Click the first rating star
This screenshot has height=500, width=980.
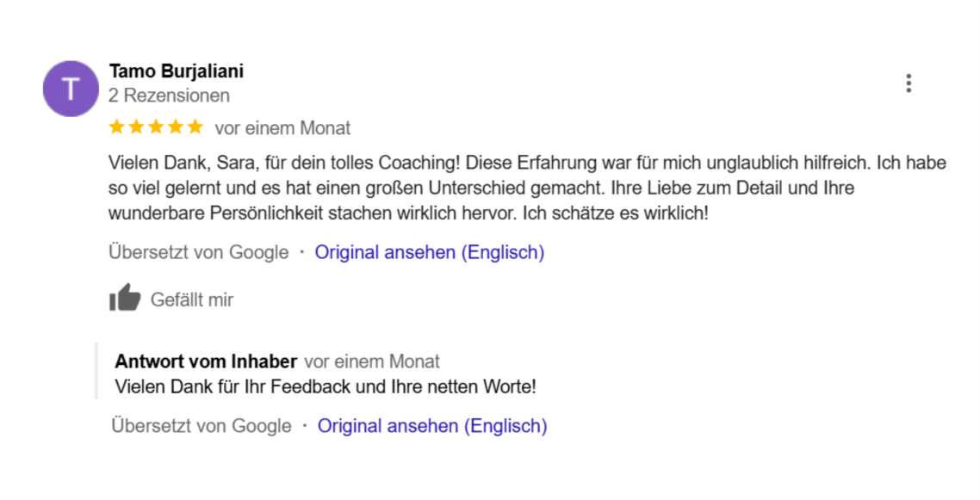point(117,127)
